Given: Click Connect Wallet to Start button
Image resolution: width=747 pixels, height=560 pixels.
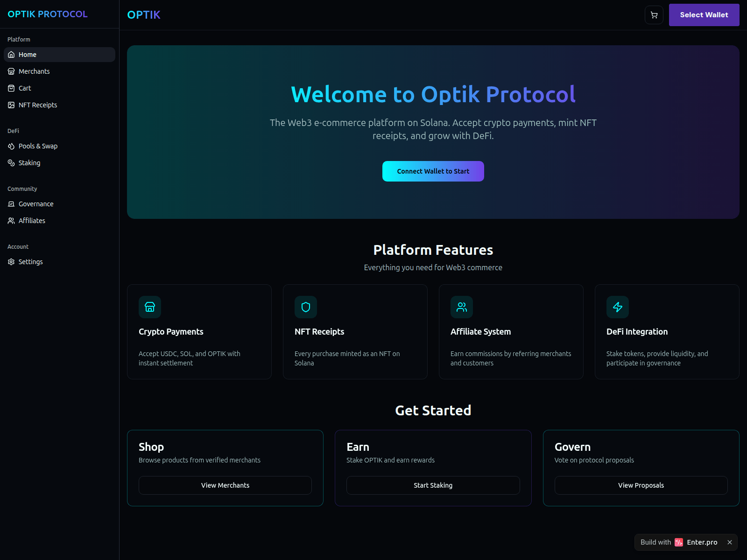Looking at the screenshot, I should [433, 171].
